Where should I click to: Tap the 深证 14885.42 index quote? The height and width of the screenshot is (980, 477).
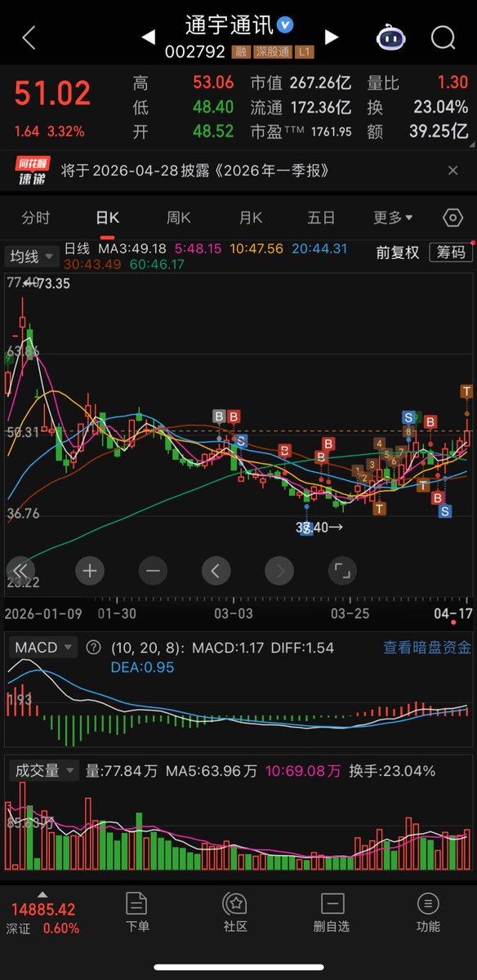tap(44, 918)
